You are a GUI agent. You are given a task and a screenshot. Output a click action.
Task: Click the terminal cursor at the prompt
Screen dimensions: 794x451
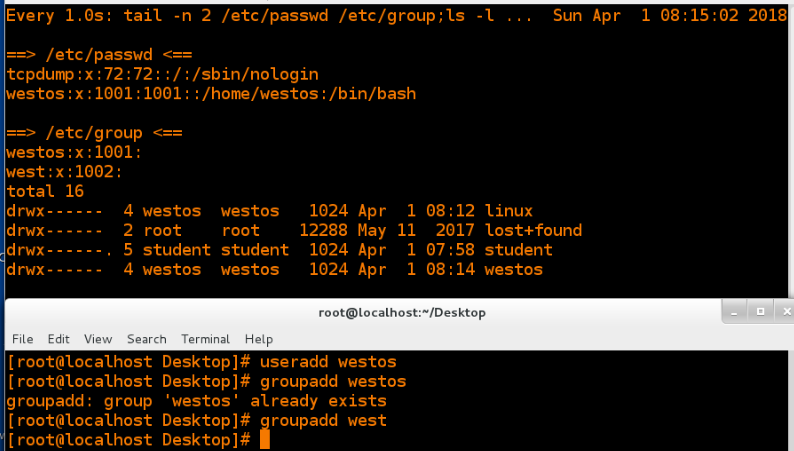point(265,439)
